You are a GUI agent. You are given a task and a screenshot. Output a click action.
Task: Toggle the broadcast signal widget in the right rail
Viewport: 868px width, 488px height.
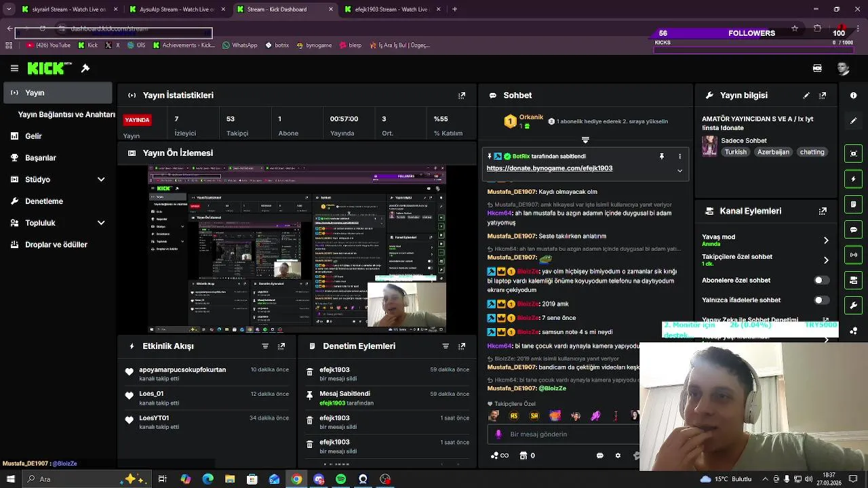tap(854, 255)
